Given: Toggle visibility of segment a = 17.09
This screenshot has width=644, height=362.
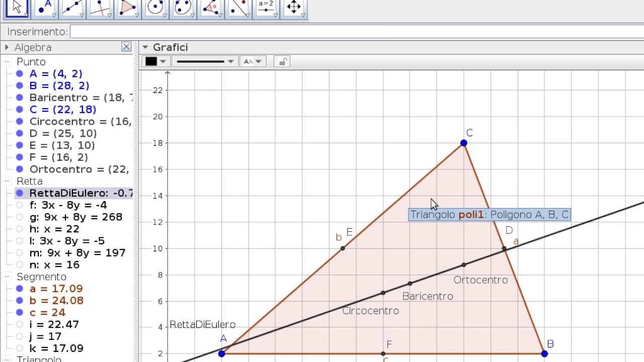Looking at the screenshot, I should coord(20,289).
